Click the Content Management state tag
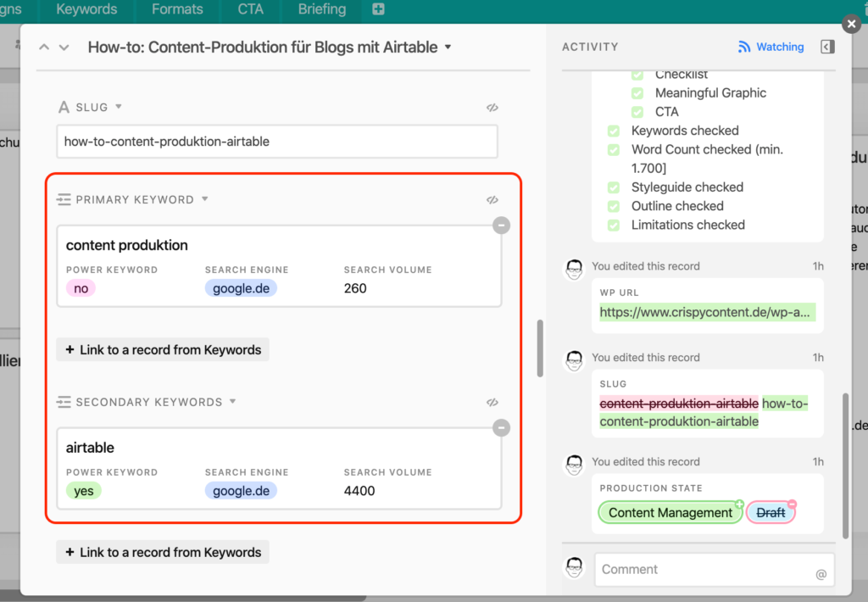 click(x=670, y=512)
